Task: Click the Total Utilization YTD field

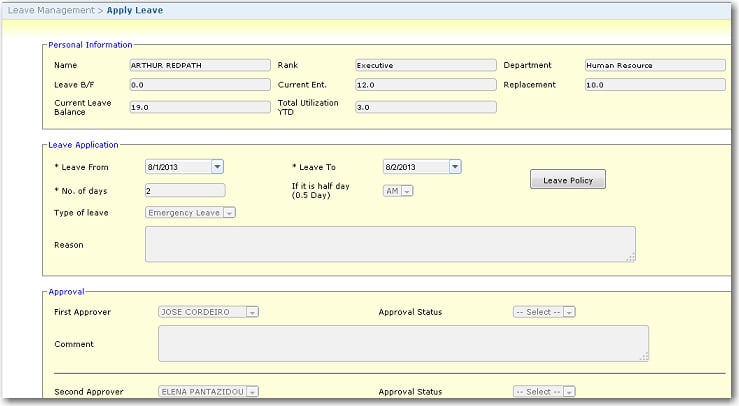Action: [x=425, y=107]
